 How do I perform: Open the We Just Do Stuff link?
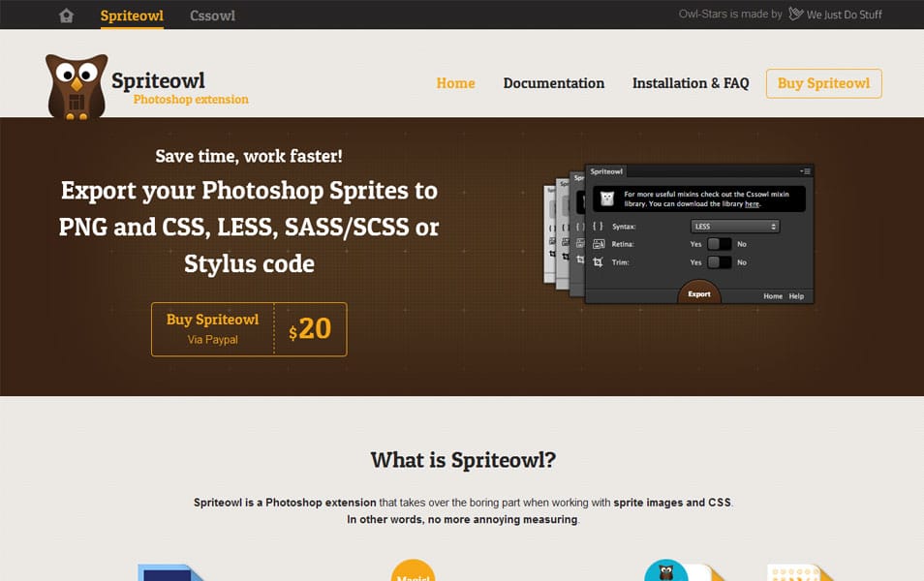pyautogui.click(x=835, y=15)
